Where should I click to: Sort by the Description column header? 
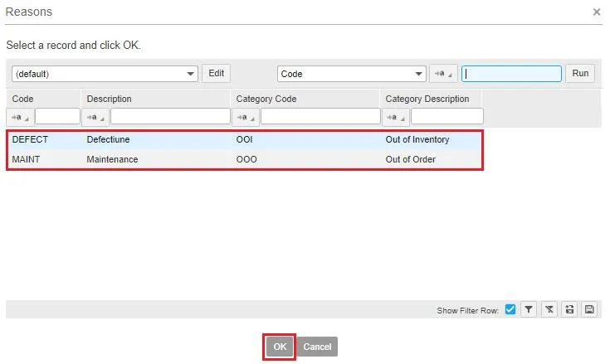109,99
